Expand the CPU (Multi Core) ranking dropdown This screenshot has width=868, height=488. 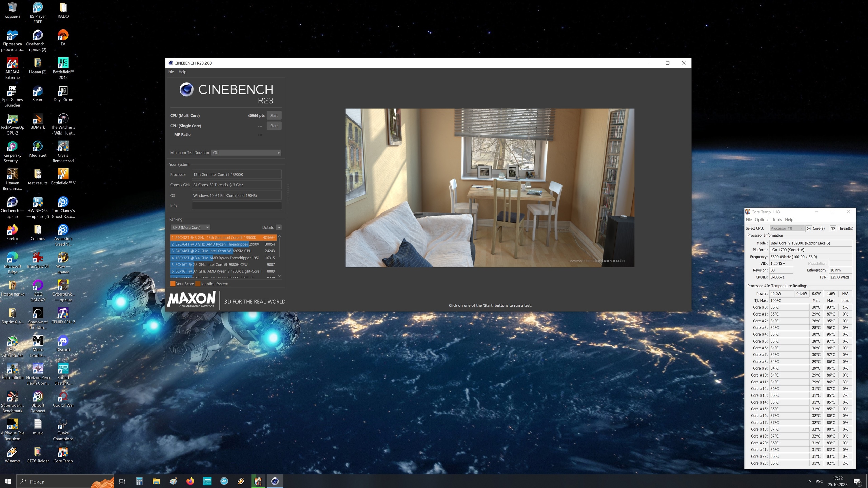tap(190, 227)
